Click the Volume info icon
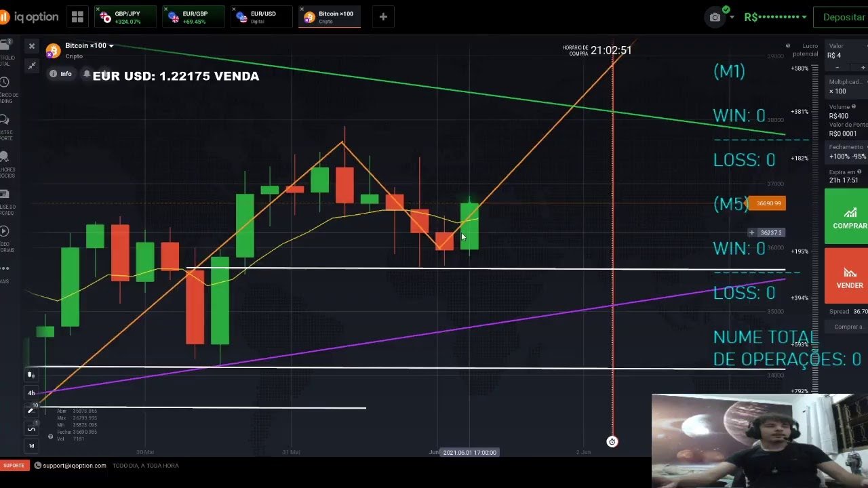868x488 pixels. point(854,106)
